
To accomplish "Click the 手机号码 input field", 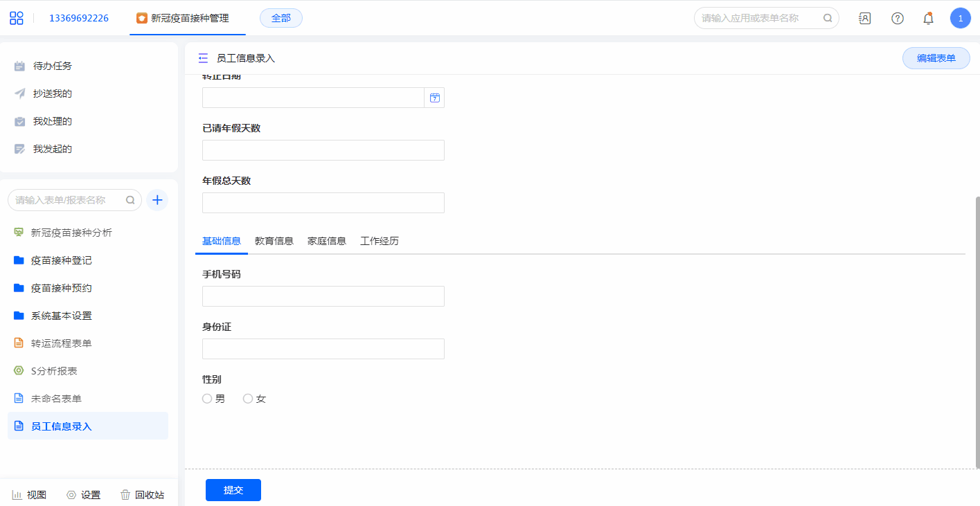I will click(323, 296).
